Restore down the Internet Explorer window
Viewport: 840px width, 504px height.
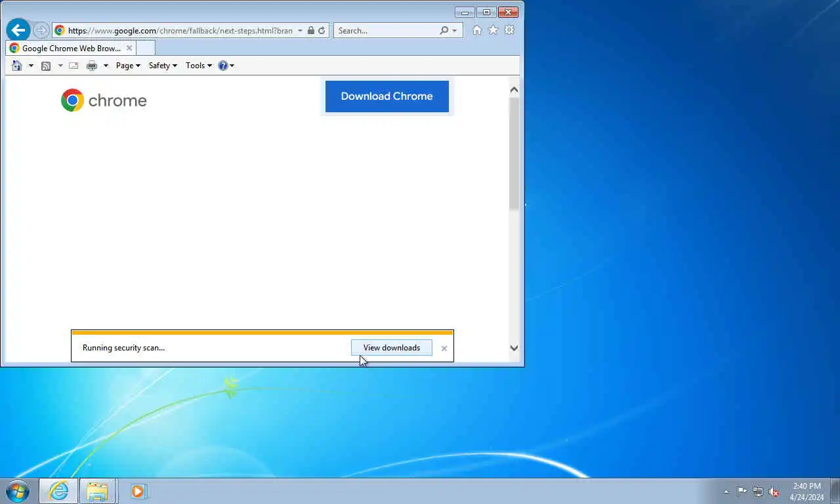tap(486, 12)
